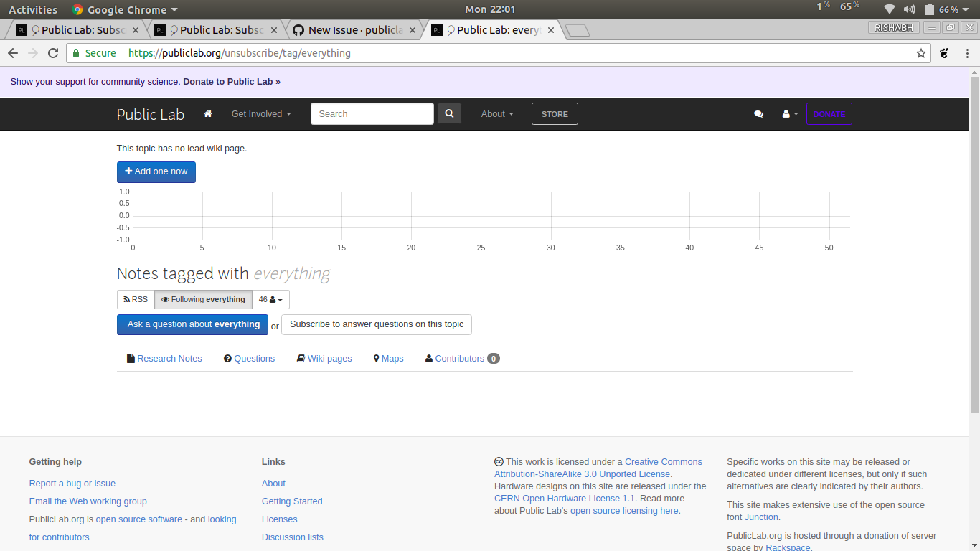This screenshot has width=980, height=551.
Task: Open the Google Chrome app menu
Action: (x=125, y=9)
